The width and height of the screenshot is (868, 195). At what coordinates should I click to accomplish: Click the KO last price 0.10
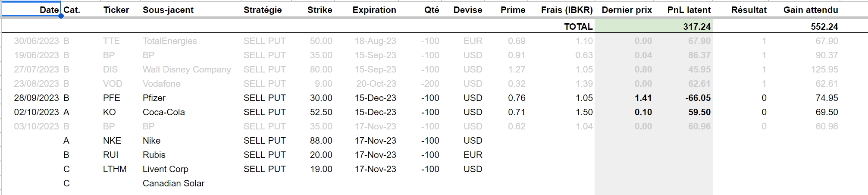pos(643,112)
